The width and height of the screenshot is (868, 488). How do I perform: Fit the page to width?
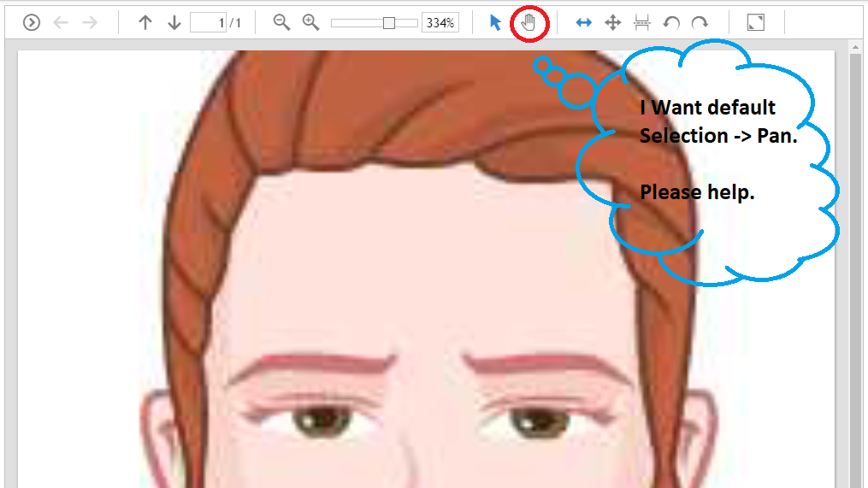[x=584, y=23]
